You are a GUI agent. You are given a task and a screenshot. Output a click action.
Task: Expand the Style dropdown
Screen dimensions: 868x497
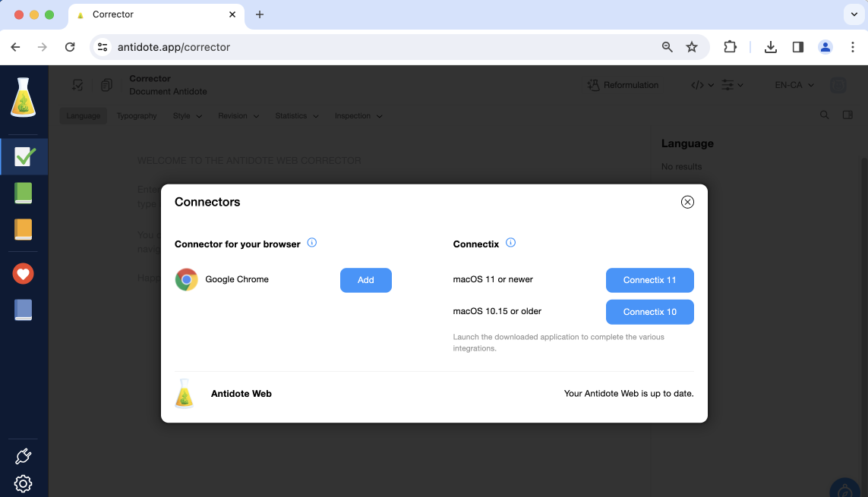187,116
